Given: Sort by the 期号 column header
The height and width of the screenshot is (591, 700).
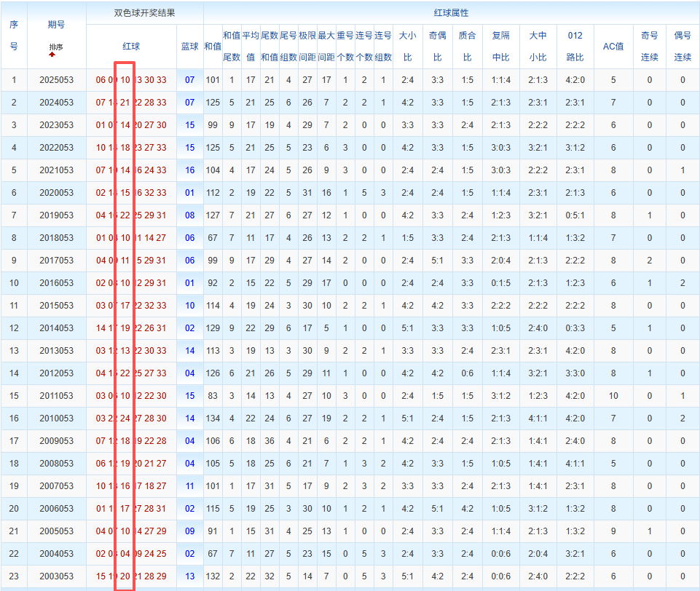Looking at the screenshot, I should tap(56, 25).
